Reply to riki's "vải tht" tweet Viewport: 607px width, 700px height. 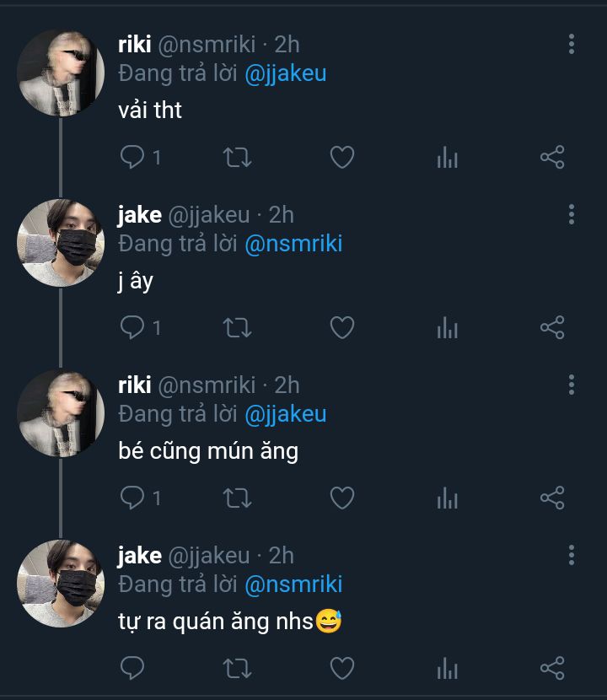pyautogui.click(x=132, y=157)
